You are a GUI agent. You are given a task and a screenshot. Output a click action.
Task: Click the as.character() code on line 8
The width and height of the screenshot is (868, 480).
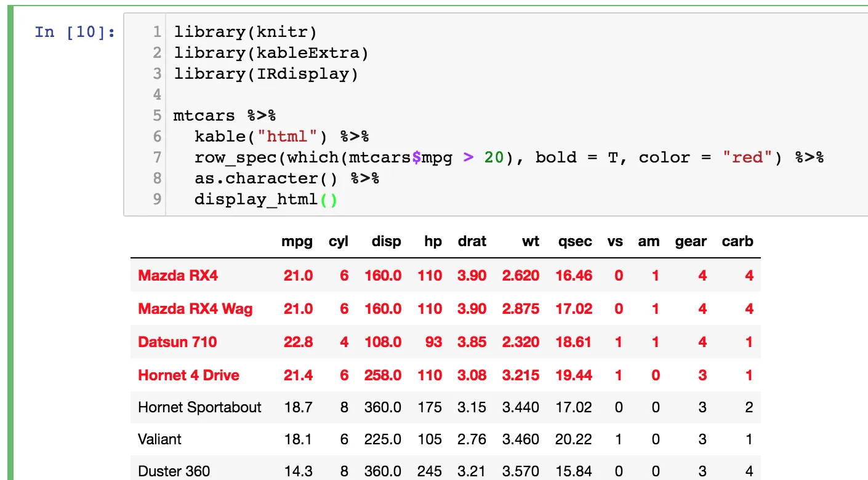click(266, 178)
